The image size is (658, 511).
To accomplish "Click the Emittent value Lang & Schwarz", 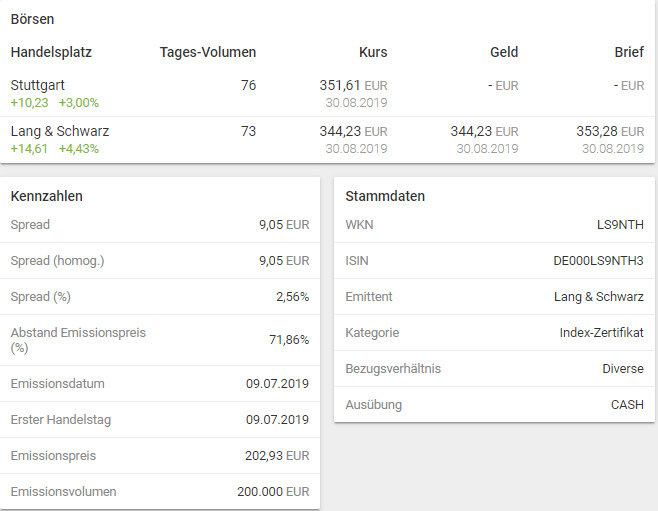I will tap(599, 297).
